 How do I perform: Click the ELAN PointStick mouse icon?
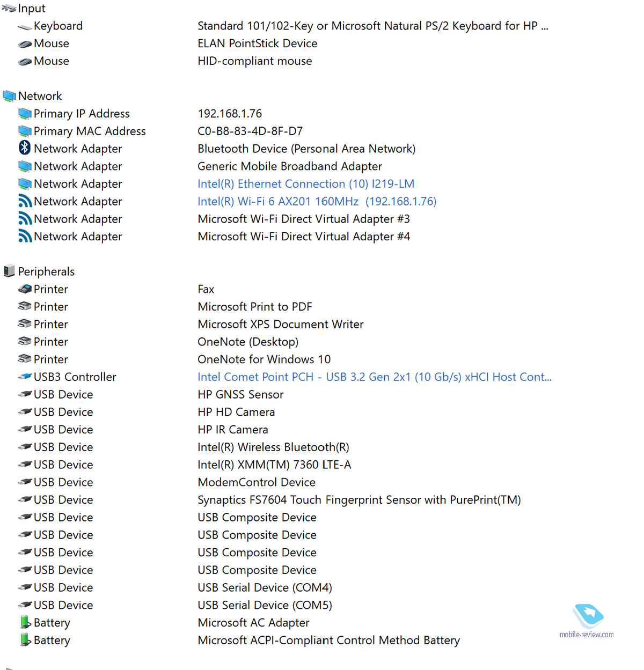(x=25, y=44)
